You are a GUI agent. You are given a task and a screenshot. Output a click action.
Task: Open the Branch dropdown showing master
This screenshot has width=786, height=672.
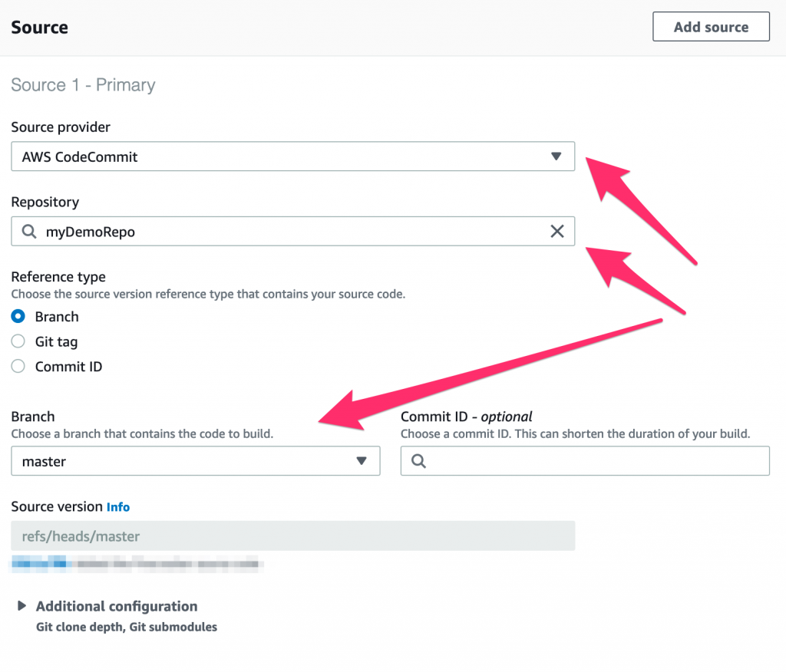pos(196,461)
